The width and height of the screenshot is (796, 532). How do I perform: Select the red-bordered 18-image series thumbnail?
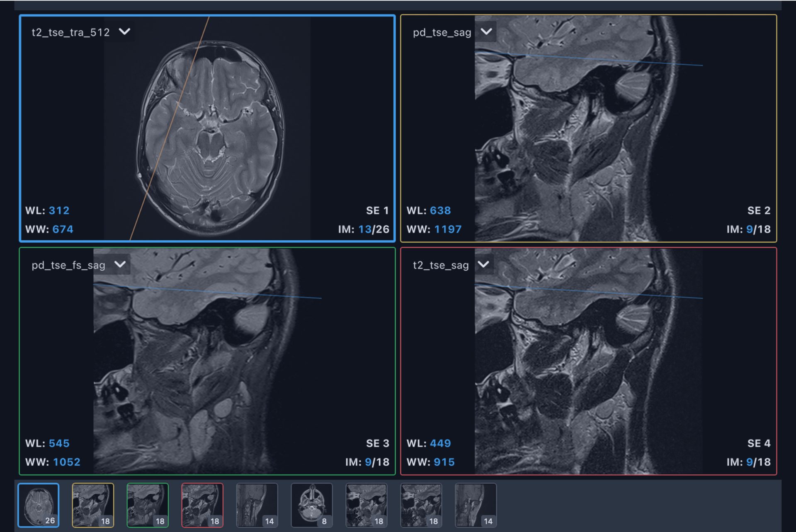(202, 505)
